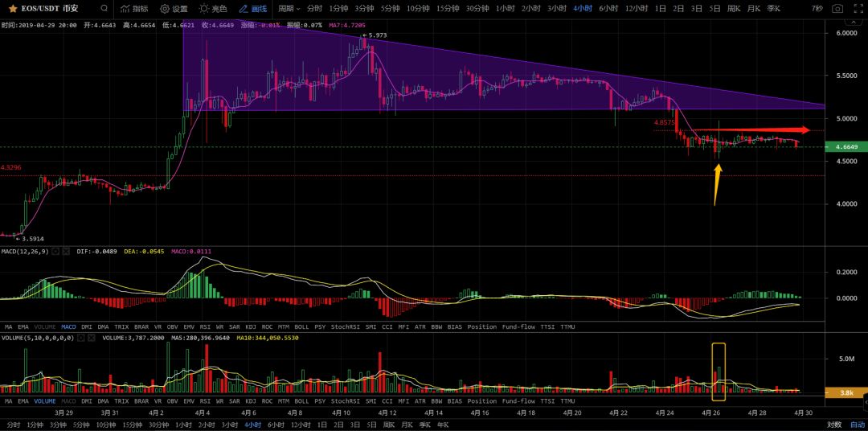The width and height of the screenshot is (868, 431).
Task: Select 1分钟 in top timeframe bar
Action: coord(338,9)
